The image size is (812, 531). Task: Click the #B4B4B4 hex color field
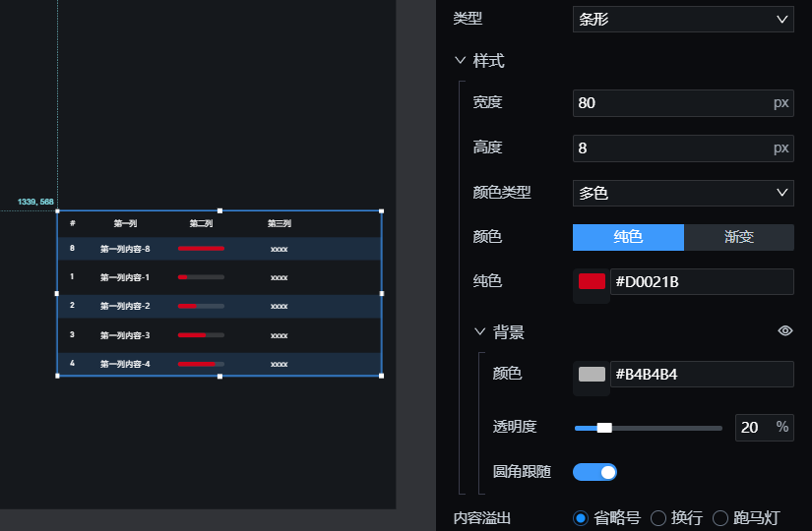(x=702, y=375)
